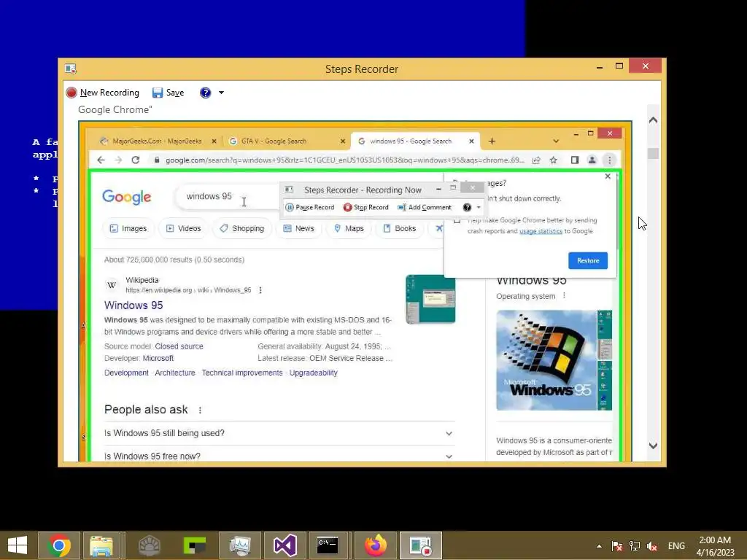This screenshot has width=747, height=560.
Task: Open the Development sublink
Action: 126,373
